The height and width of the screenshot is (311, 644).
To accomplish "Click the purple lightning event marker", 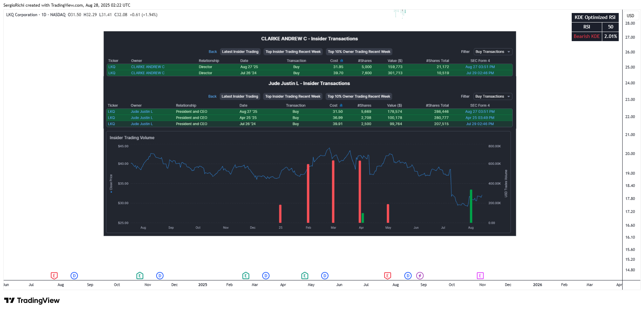I will pyautogui.click(x=420, y=276).
